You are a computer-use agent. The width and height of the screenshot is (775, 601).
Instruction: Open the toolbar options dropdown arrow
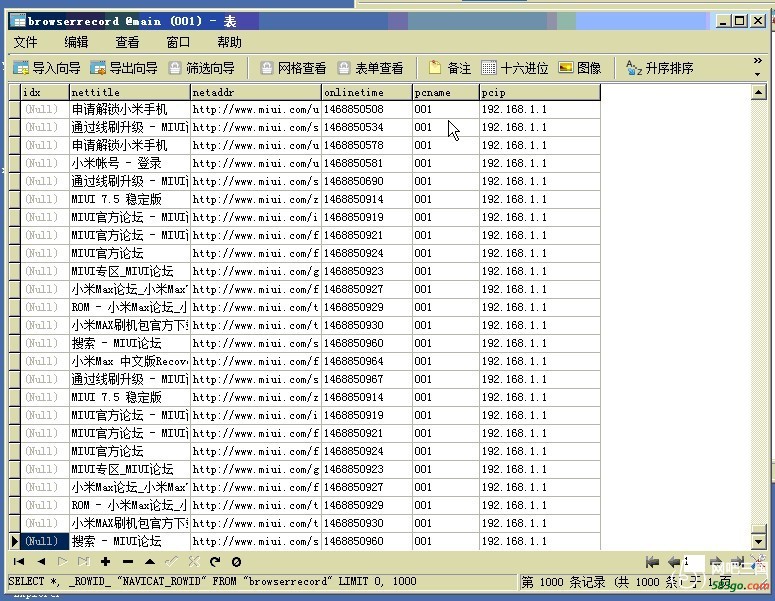[x=757, y=74]
